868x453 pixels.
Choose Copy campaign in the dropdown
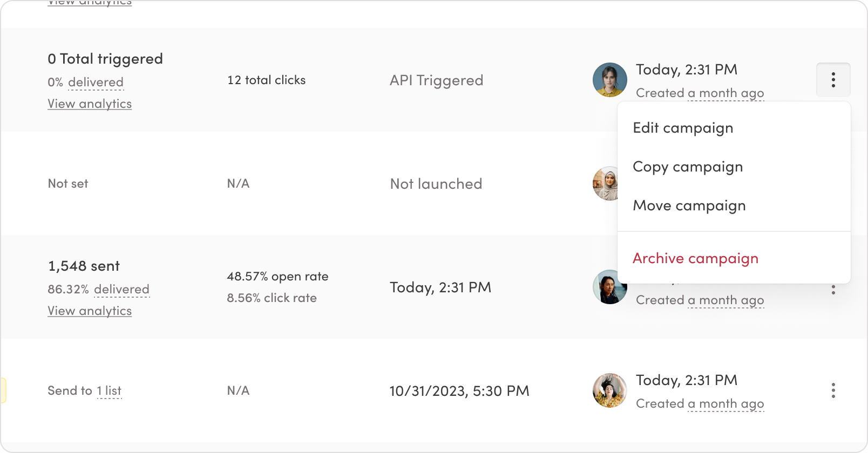pos(687,167)
